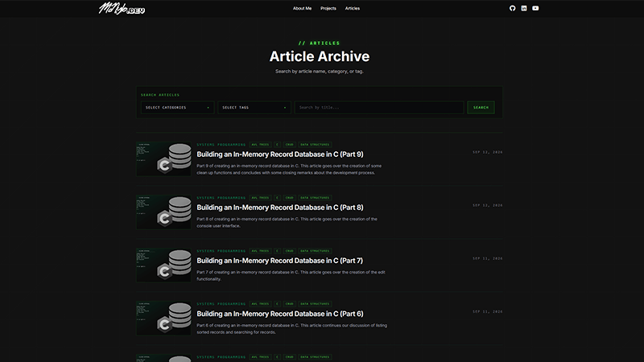Click the Part 9 description text
The height and width of the screenshot is (362, 644).
point(289,169)
